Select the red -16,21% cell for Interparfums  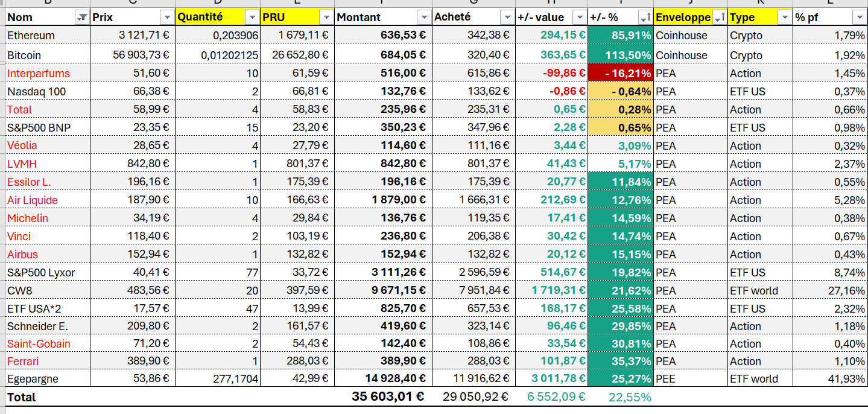[621, 74]
